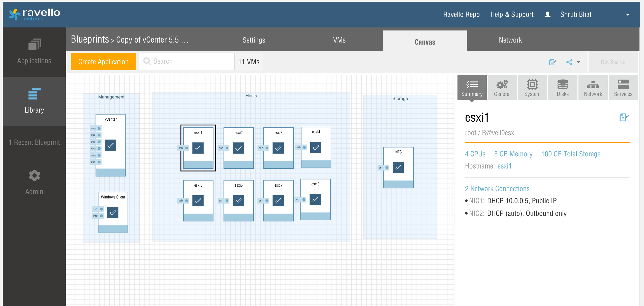Click the share icon in toolbar

tap(569, 62)
